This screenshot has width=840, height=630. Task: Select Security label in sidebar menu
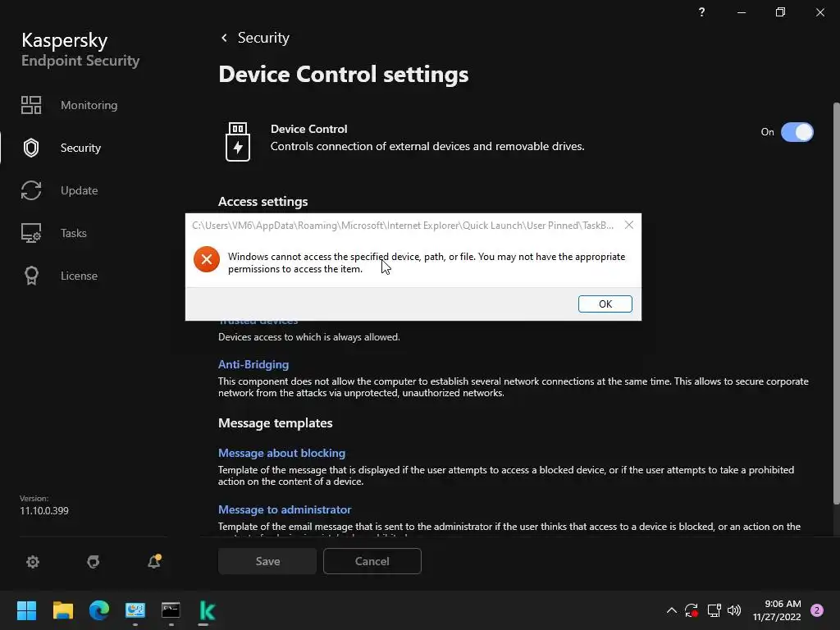pos(80,148)
